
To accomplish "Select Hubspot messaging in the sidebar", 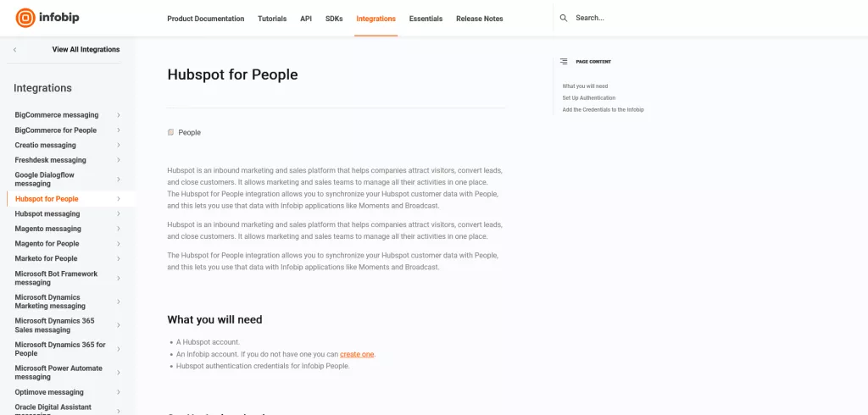I will point(47,214).
